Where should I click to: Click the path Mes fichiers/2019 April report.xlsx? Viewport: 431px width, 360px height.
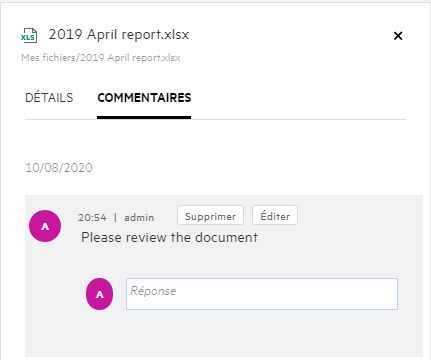tap(101, 58)
